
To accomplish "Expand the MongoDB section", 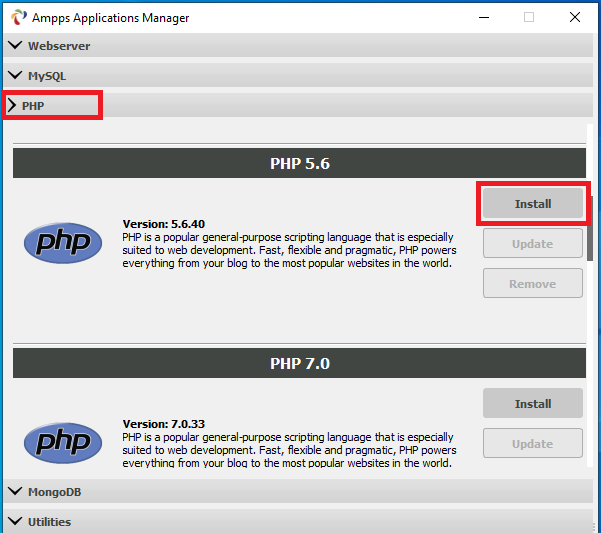I will pyautogui.click(x=298, y=491).
